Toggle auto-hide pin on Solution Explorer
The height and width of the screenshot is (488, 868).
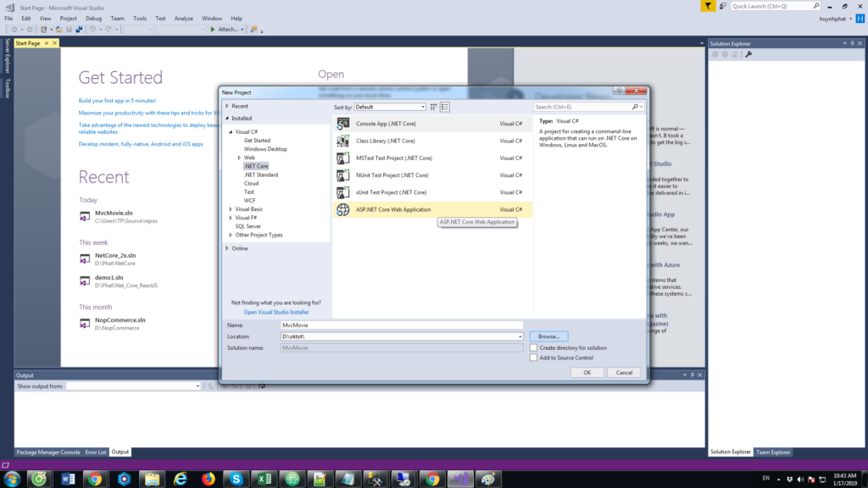tap(852, 43)
